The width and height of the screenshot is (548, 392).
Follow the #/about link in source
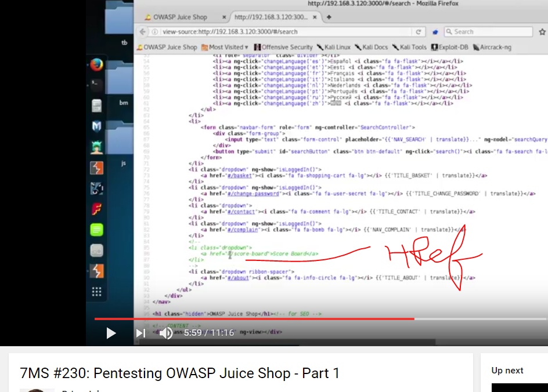pyautogui.click(x=238, y=278)
